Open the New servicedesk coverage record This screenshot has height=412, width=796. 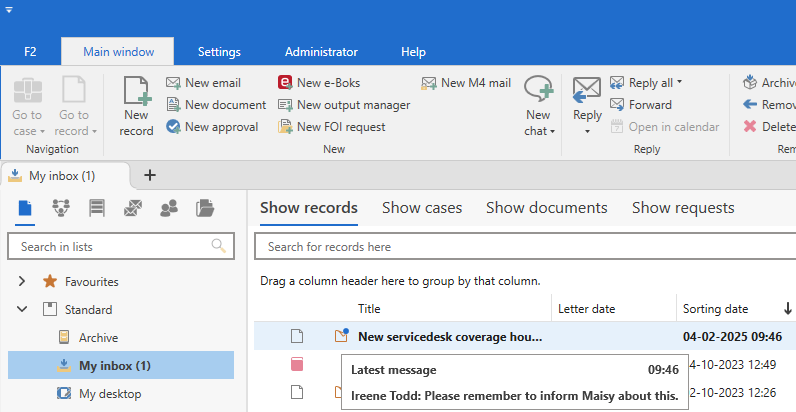pyautogui.click(x=450, y=337)
